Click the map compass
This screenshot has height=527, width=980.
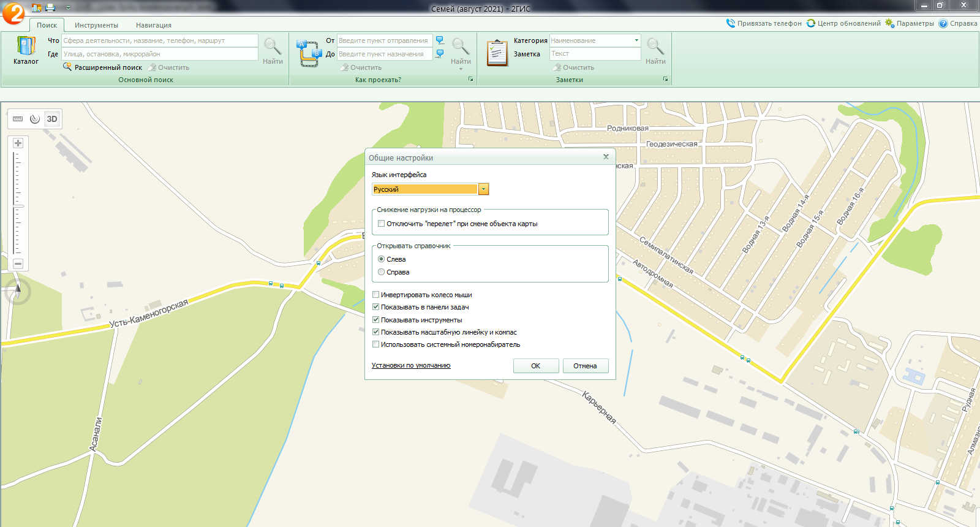coord(18,293)
